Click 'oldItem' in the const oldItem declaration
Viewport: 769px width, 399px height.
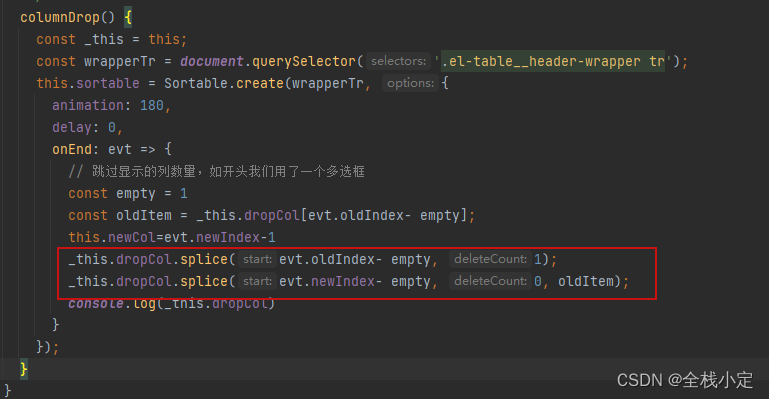144,216
